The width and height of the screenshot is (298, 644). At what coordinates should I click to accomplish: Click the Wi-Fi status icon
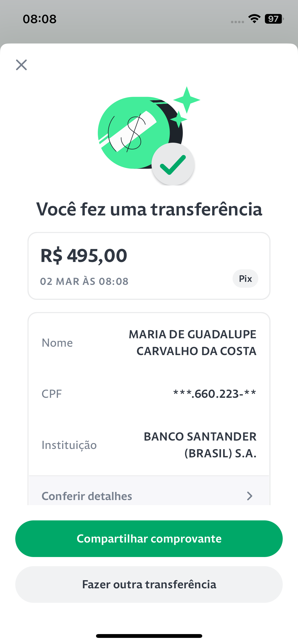point(254,19)
